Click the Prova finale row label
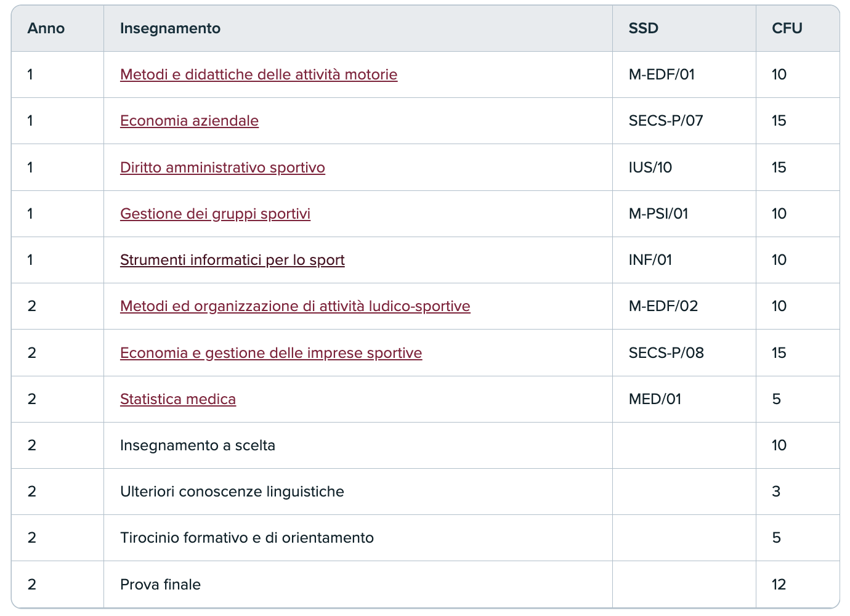 [x=160, y=585]
